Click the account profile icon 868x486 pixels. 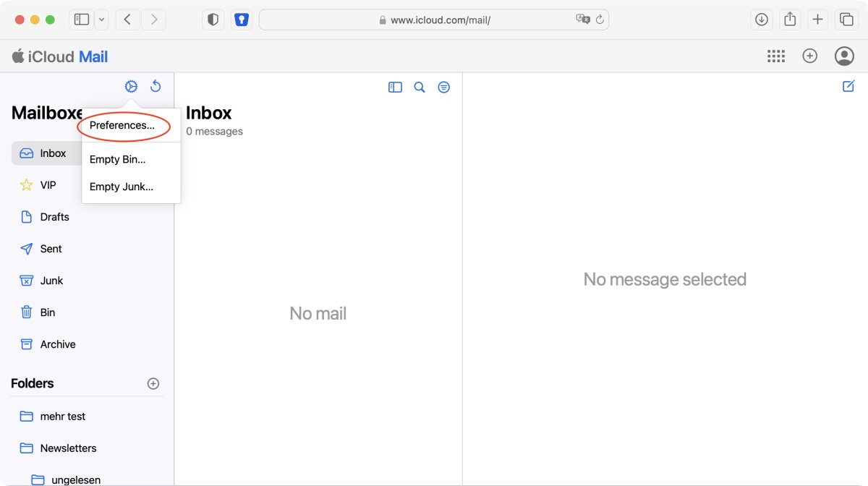(x=844, y=56)
